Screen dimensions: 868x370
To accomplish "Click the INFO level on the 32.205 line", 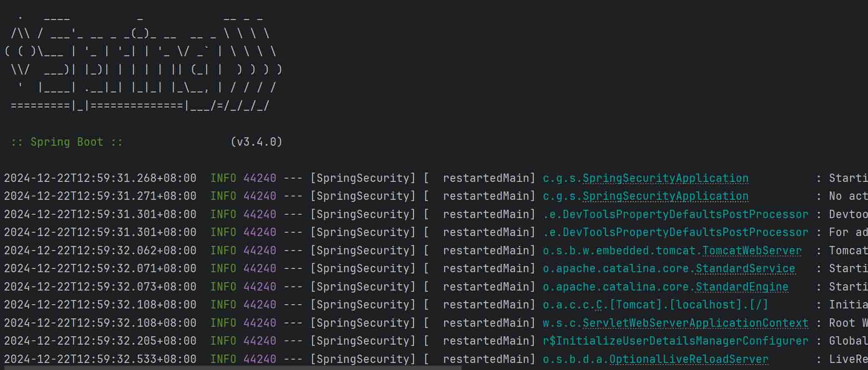I will point(223,341).
